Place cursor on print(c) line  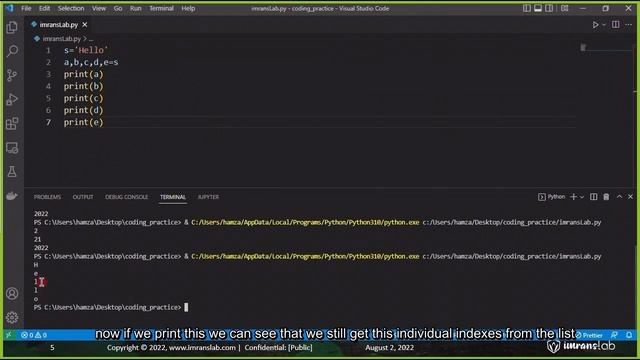83,98
